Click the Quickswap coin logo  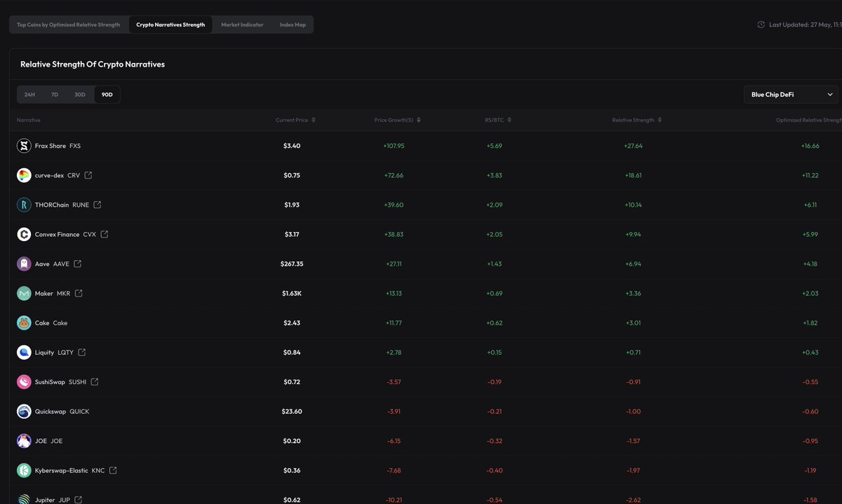coord(24,411)
